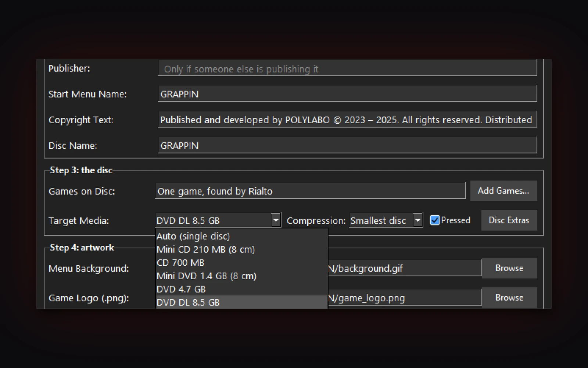Screen dimensions: 588x368
Task: Select Auto (single disc) option
Action: [241, 236]
